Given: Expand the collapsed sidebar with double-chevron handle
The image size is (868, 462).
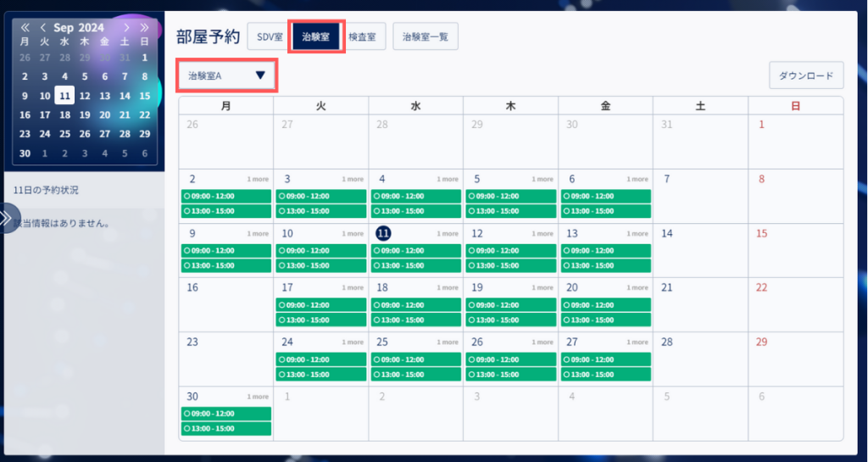Looking at the screenshot, I should [8, 218].
